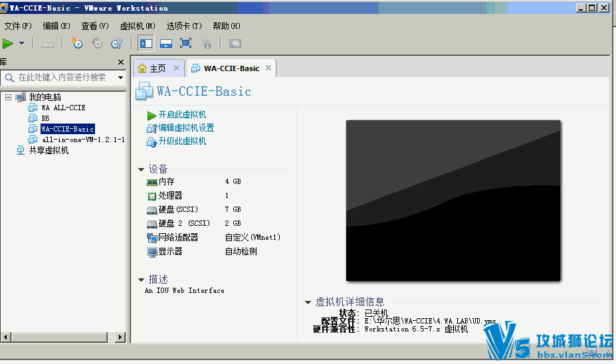Close the WA-CCIE-Basic tab
Viewport: 616px width, 364px height.
click(268, 68)
